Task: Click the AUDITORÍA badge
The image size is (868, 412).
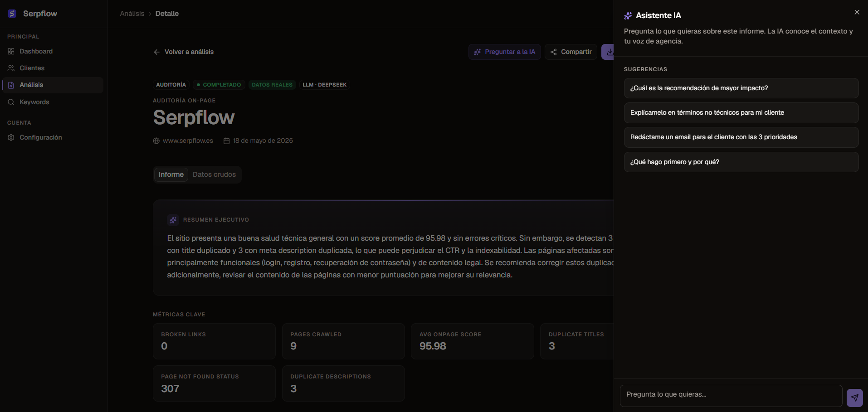Action: (x=171, y=85)
